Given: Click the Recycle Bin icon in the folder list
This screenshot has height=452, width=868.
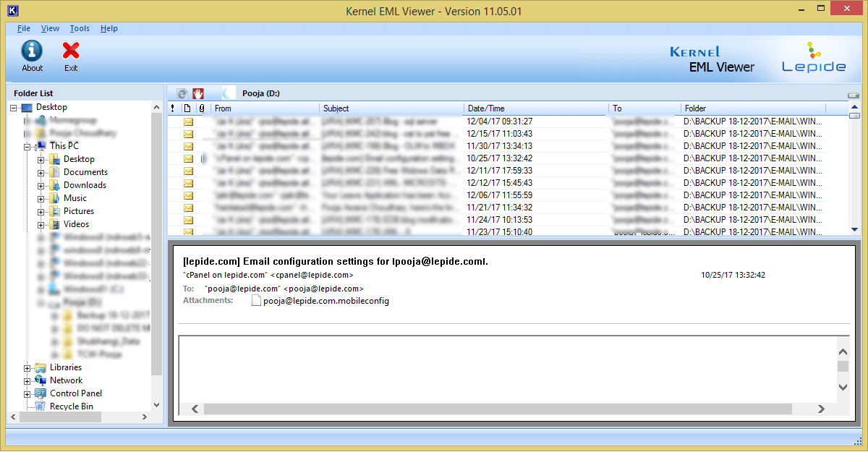Looking at the screenshot, I should coord(41,406).
